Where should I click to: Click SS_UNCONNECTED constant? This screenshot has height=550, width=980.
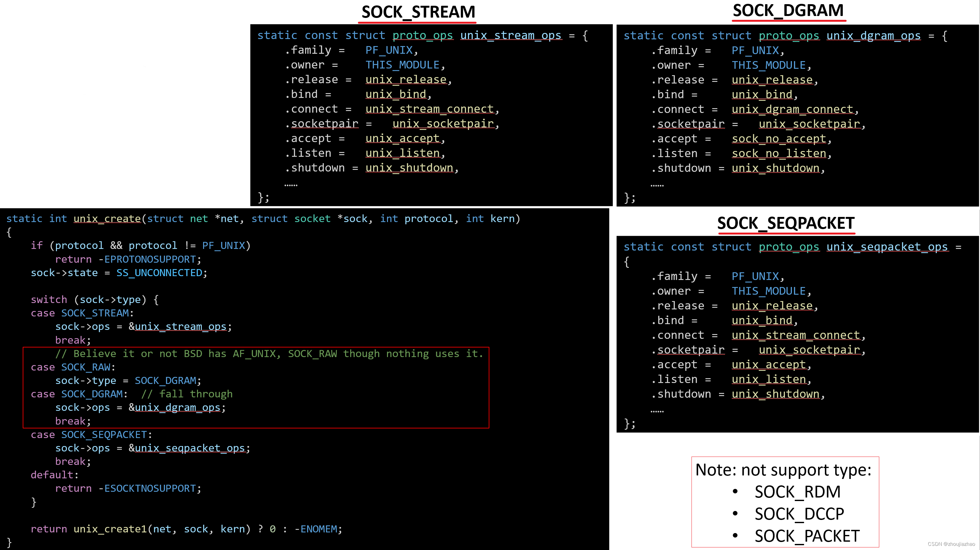[x=159, y=273]
